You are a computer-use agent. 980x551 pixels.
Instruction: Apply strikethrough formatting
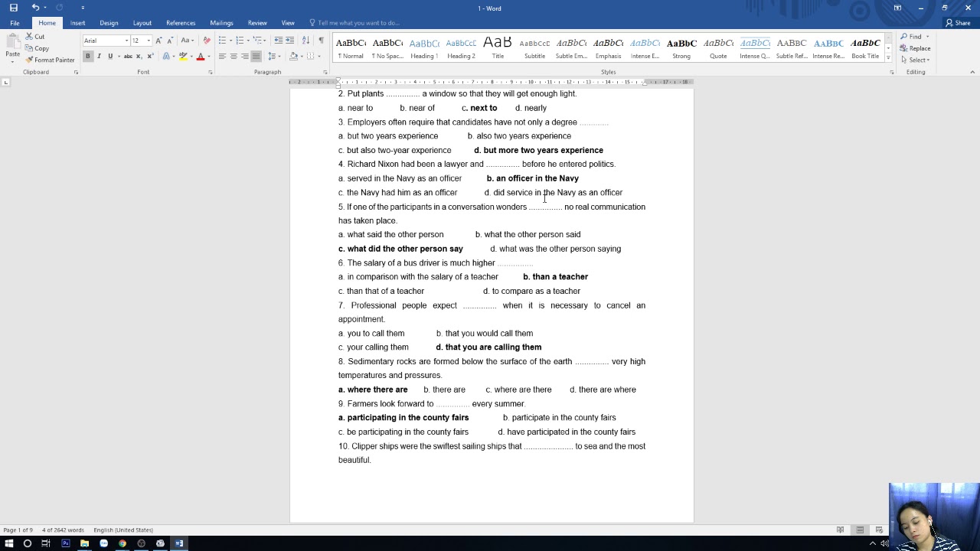point(128,57)
